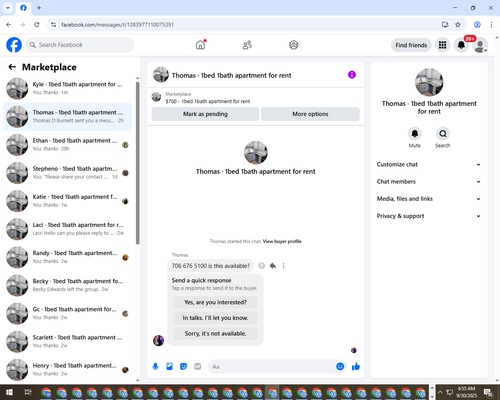Image resolution: width=500 pixels, height=400 pixels.
Task: Open Becky's apartment conversation
Action: pos(67,285)
